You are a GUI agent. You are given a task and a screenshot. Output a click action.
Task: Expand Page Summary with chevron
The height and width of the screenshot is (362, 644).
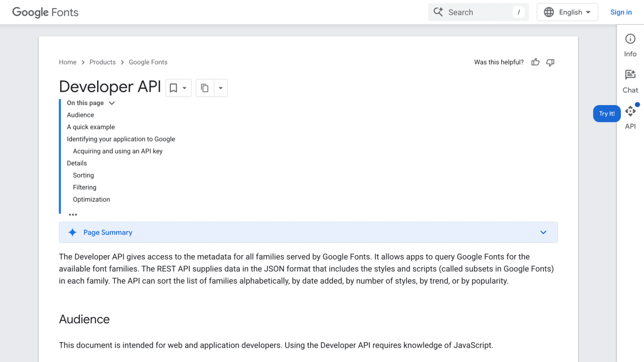pos(543,232)
